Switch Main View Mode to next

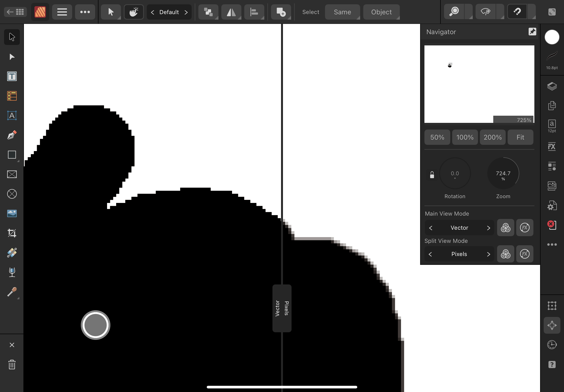(x=488, y=228)
